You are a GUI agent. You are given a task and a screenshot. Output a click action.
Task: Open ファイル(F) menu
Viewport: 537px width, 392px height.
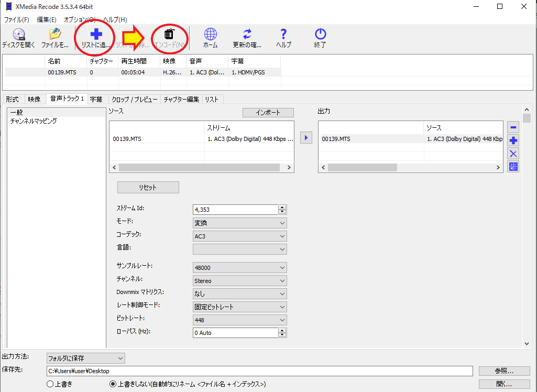pos(16,19)
